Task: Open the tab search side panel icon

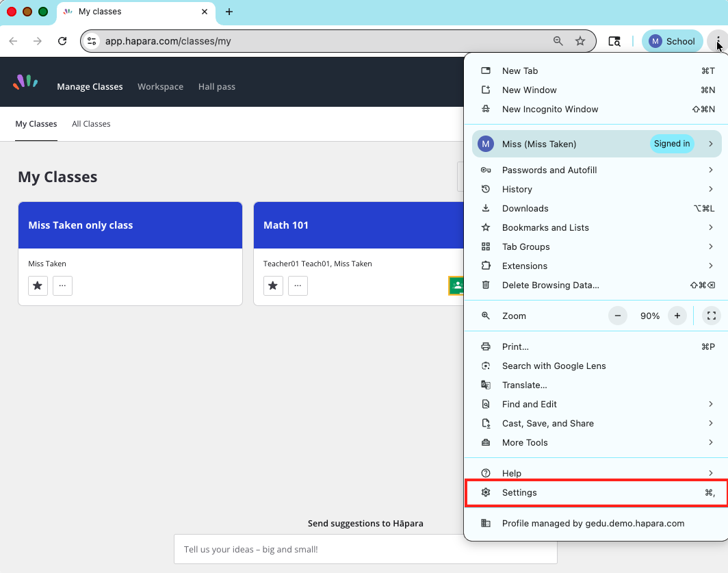Action: 614,41
